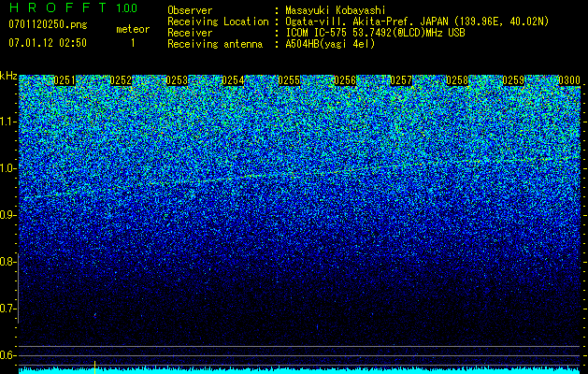Click the cyan signal level strip
The width and height of the screenshot is (588, 374).
[x=300, y=371]
